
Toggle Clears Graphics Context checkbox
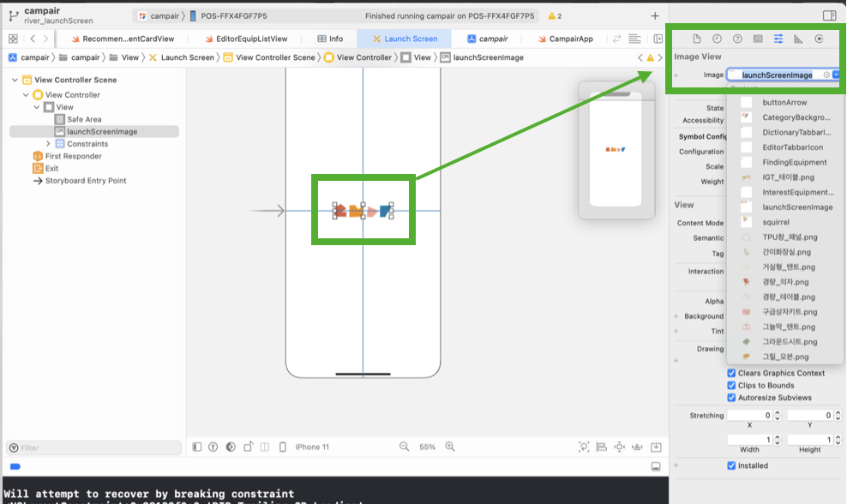tap(731, 373)
